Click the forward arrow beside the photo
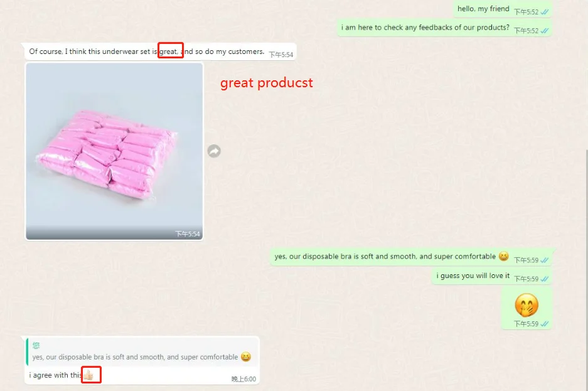Screen dimensions: 588x391 pos(214,151)
